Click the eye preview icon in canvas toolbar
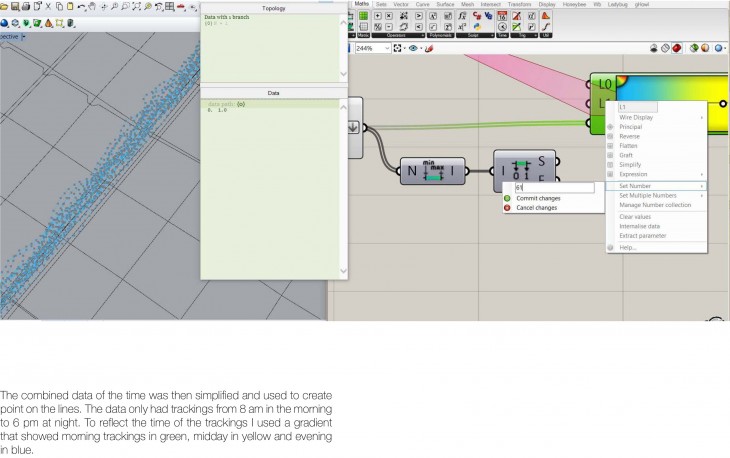Viewport: 730px width, 458px height. [x=414, y=48]
